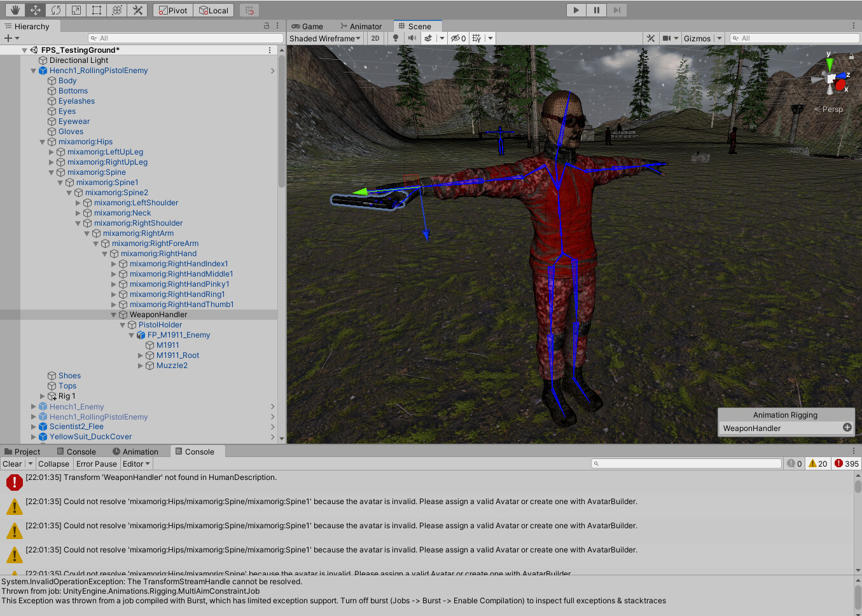Select the Scale tool
862x616 pixels.
pos(76,10)
